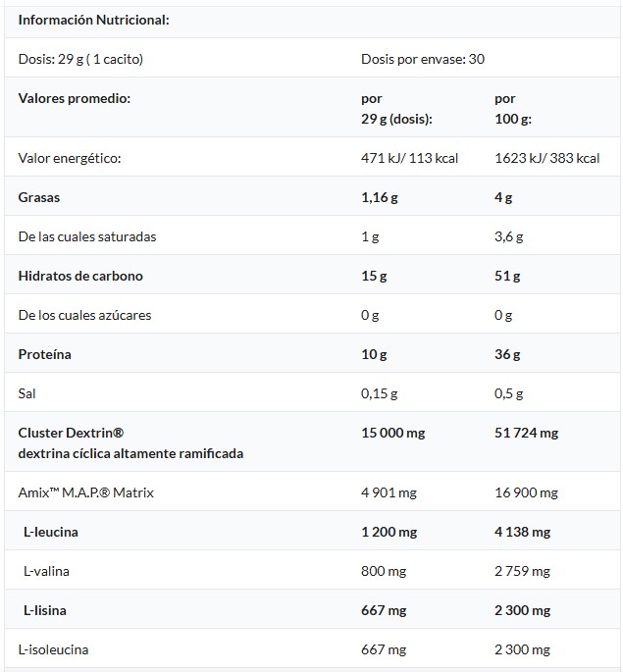Click the "Información Nutricional:" header
The width and height of the screenshot is (623, 672).
93,20
